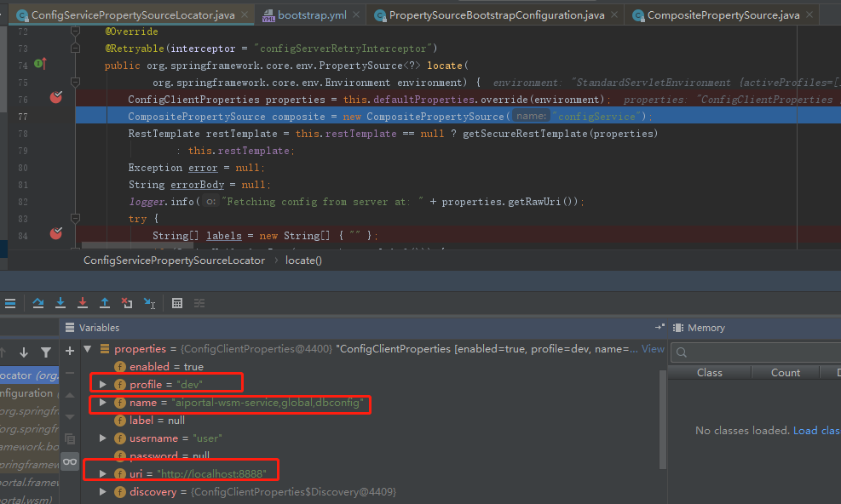Click the Load classes link
The height and width of the screenshot is (504, 841).
[x=816, y=431]
